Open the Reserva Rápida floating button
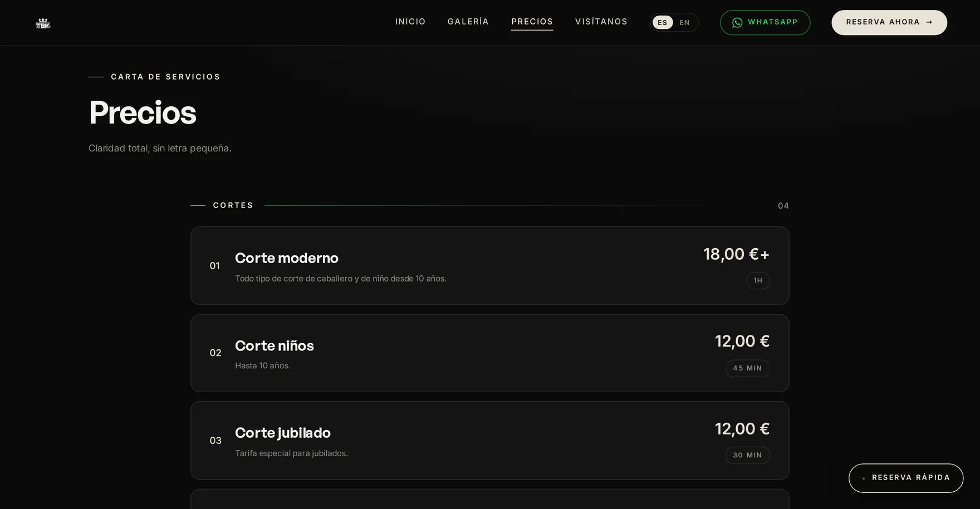This screenshot has width=980, height=509. (x=906, y=478)
